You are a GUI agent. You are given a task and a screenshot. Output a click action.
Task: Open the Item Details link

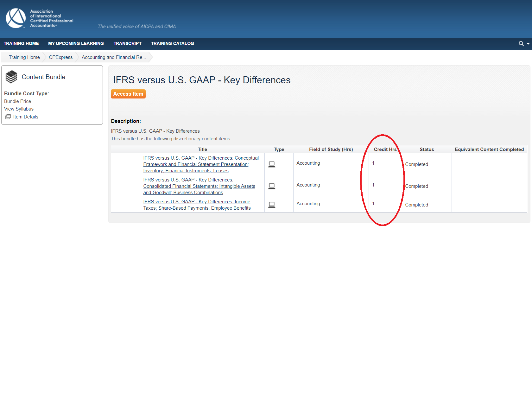pyautogui.click(x=26, y=117)
